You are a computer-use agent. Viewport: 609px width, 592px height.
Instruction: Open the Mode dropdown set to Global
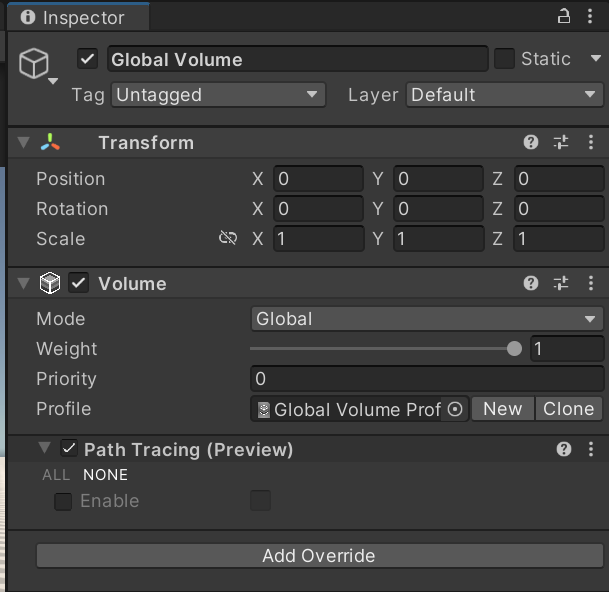426,319
